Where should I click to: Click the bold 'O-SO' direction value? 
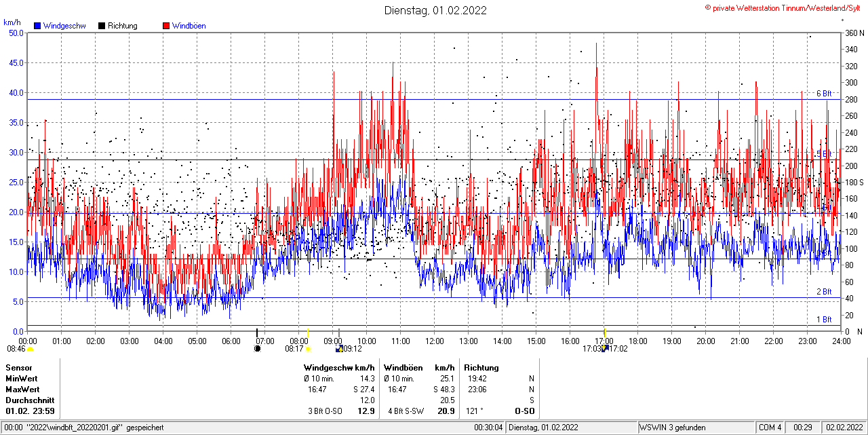pos(524,411)
